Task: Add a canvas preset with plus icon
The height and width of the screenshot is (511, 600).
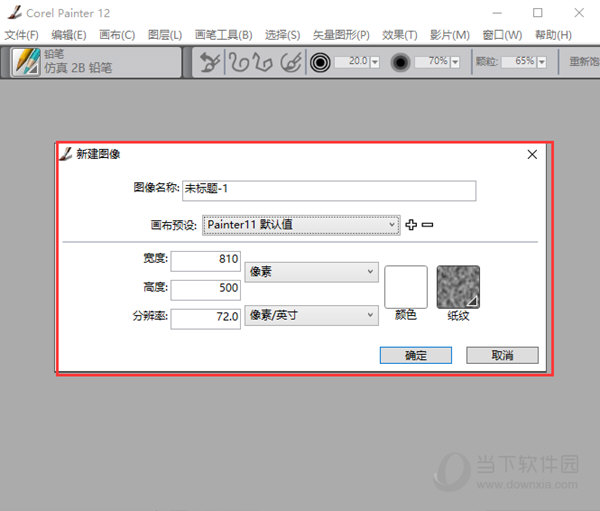Action: [411, 224]
